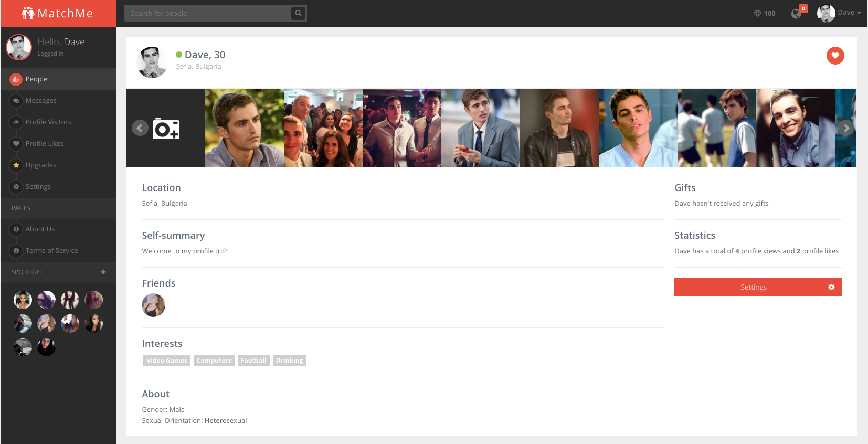
Task: Click the red heart like button
Action: 835,56
